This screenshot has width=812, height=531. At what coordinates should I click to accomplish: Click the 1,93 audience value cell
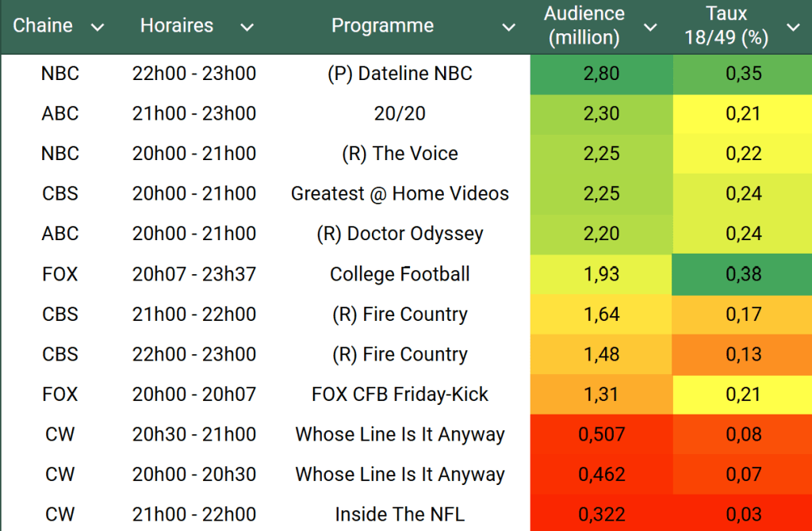(601, 274)
